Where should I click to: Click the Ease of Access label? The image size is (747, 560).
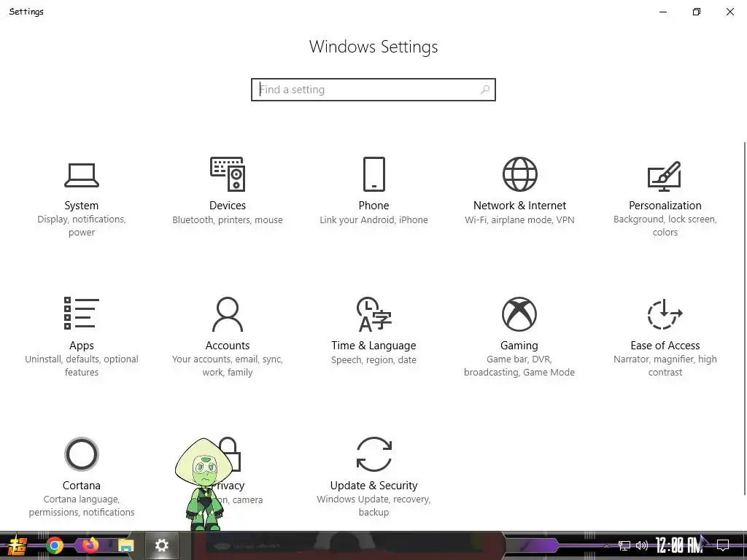point(665,346)
